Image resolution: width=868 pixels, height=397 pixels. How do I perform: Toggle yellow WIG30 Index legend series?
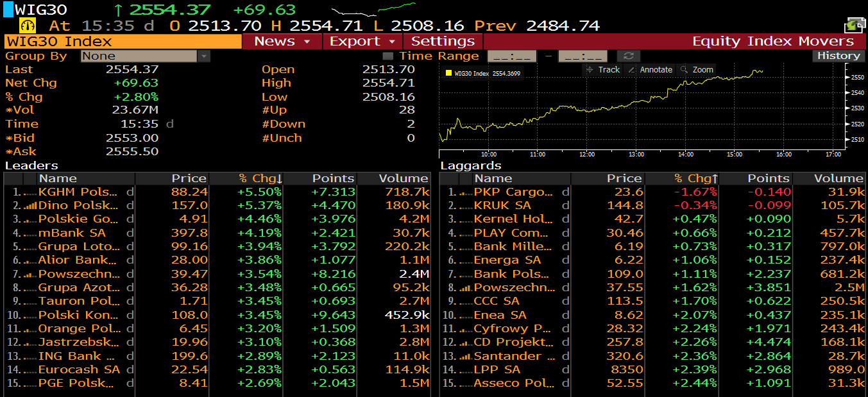[448, 74]
